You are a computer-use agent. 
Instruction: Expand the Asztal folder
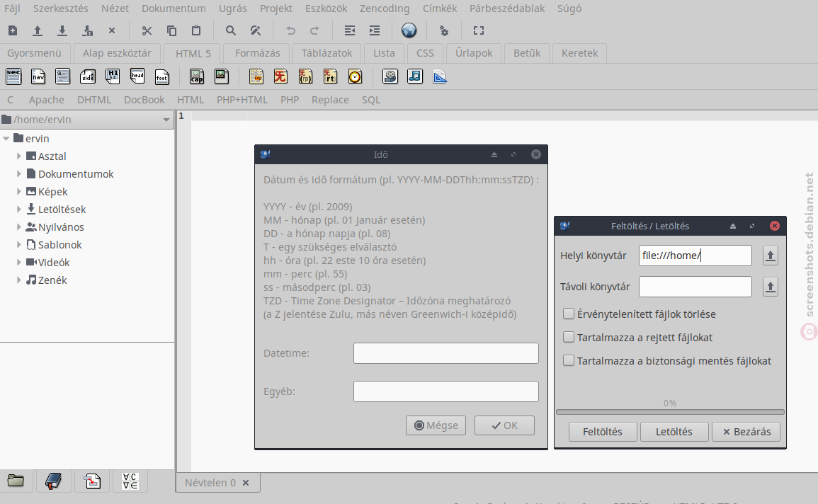19,156
